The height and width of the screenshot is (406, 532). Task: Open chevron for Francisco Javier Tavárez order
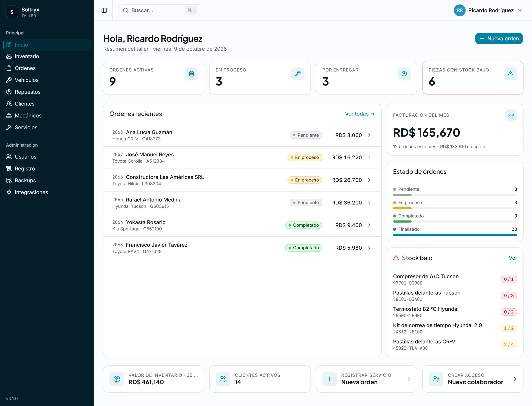pyautogui.click(x=369, y=248)
